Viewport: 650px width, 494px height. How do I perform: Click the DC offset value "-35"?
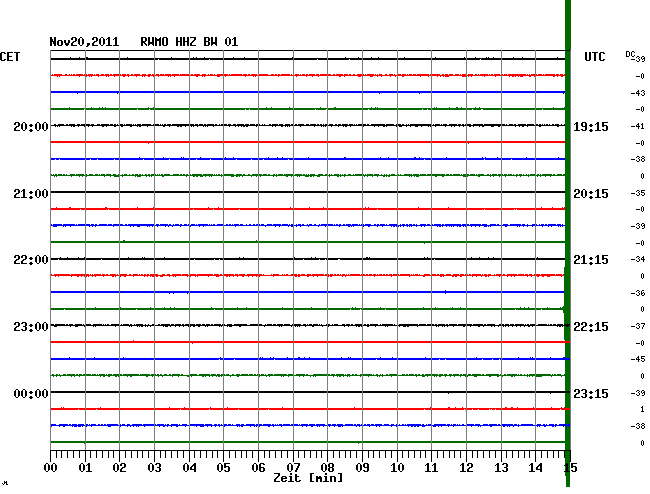638,193
